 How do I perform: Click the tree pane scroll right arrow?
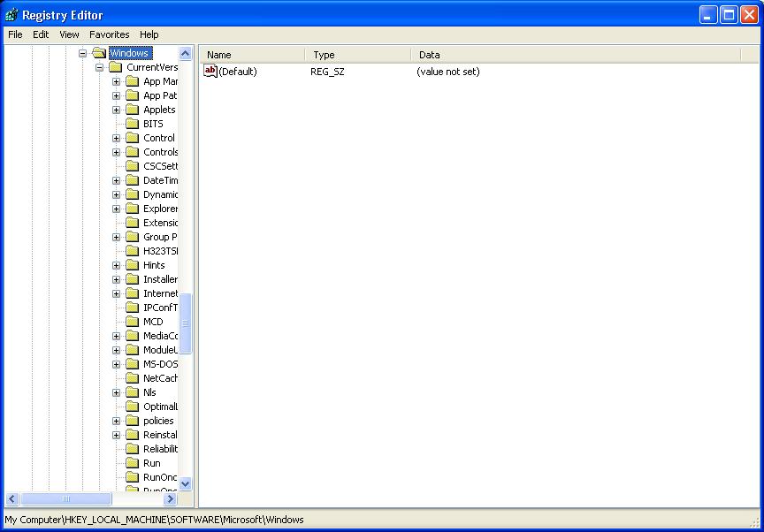point(170,498)
